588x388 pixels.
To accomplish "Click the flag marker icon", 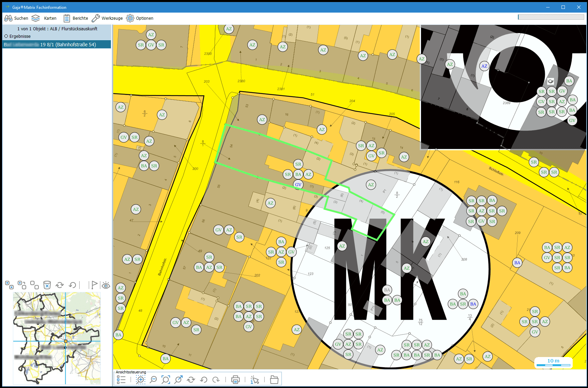I will (94, 285).
